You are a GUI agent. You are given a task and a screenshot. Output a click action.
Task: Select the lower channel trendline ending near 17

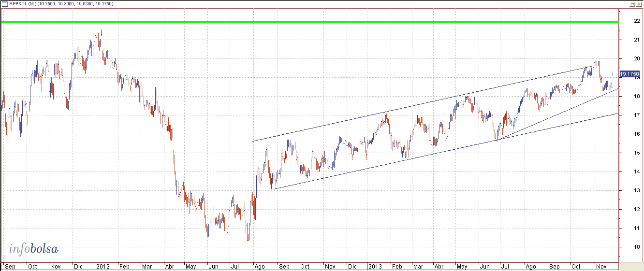point(445,151)
